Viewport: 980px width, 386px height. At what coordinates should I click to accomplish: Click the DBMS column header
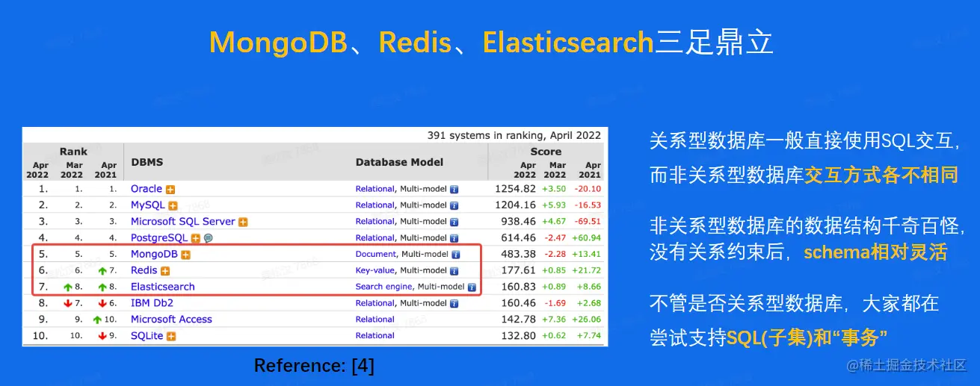[147, 162]
